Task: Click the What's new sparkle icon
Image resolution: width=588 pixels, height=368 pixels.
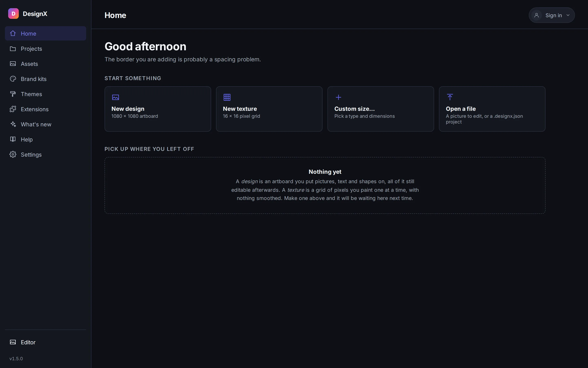Action: coord(13,124)
